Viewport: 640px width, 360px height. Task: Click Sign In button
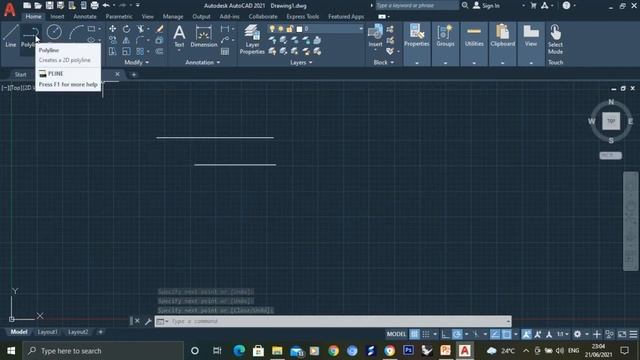[486, 6]
